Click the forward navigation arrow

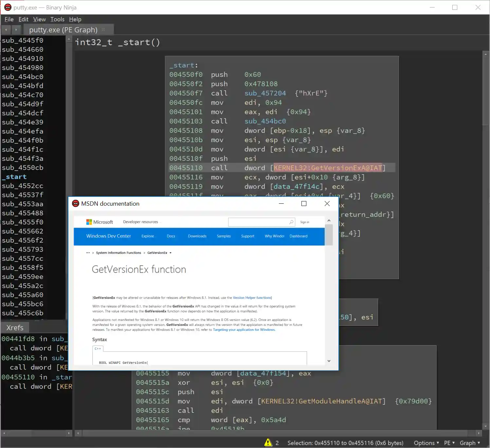(x=16, y=30)
